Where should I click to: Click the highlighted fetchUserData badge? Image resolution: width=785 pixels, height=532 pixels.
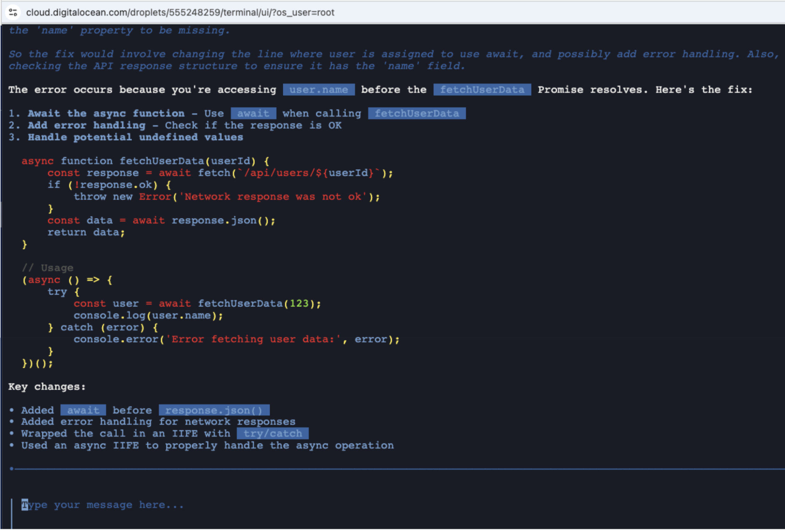482,90
